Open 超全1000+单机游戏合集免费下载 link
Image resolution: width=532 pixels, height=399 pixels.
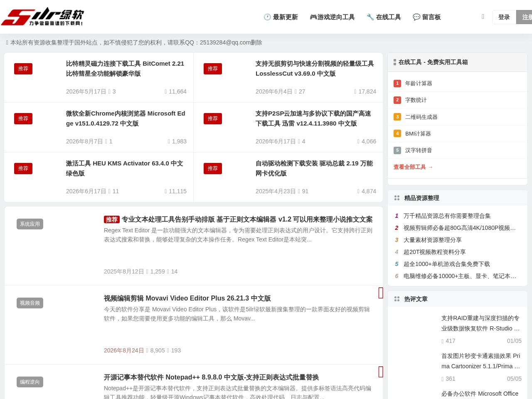pos(447,264)
